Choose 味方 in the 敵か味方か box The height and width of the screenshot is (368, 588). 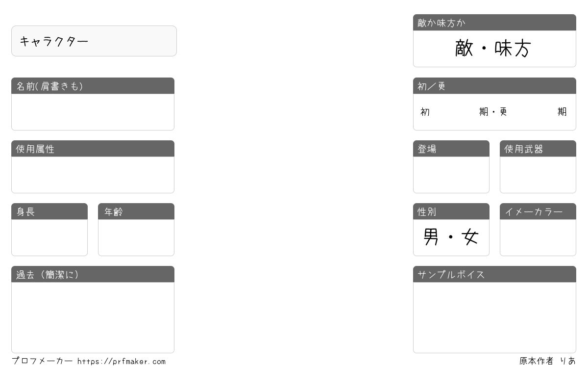pos(513,49)
